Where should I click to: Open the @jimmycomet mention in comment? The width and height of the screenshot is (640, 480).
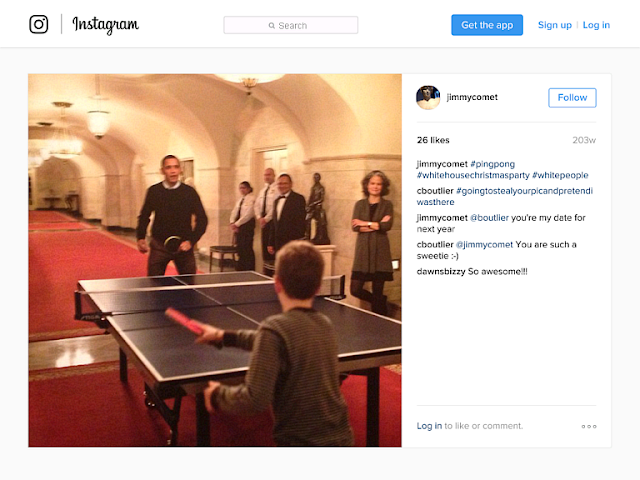484,244
